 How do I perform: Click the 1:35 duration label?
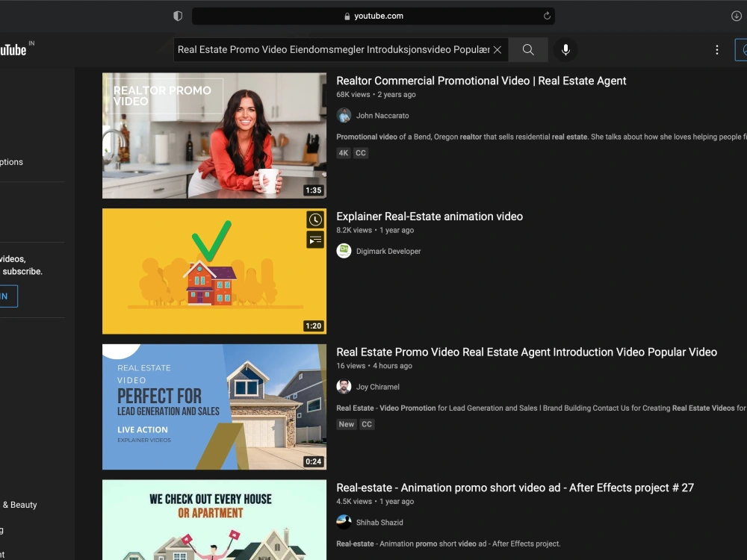point(313,190)
